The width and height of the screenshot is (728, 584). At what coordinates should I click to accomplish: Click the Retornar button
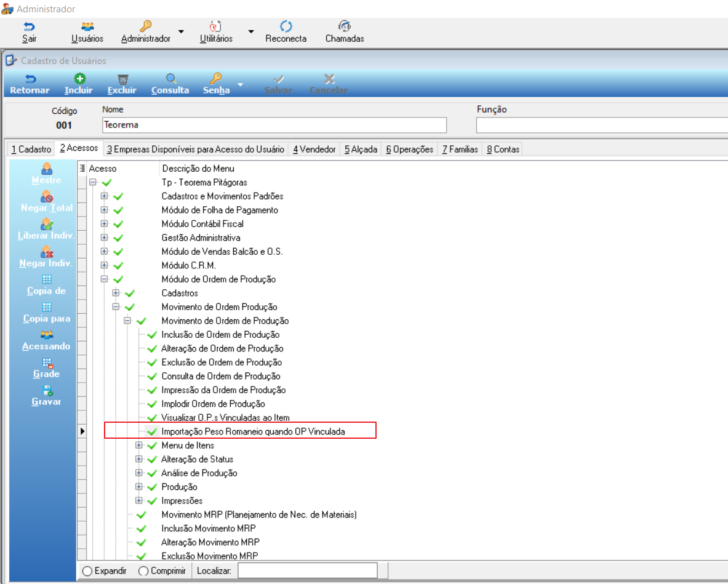(30, 84)
